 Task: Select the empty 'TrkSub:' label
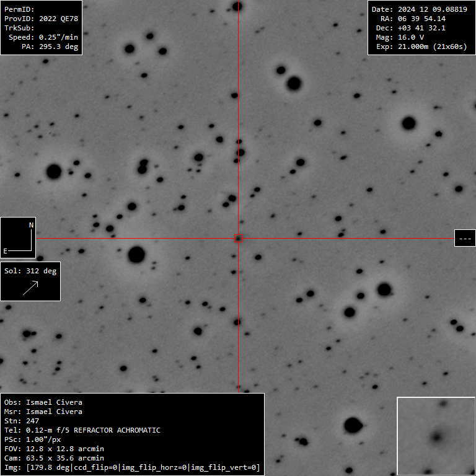[x=19, y=28]
